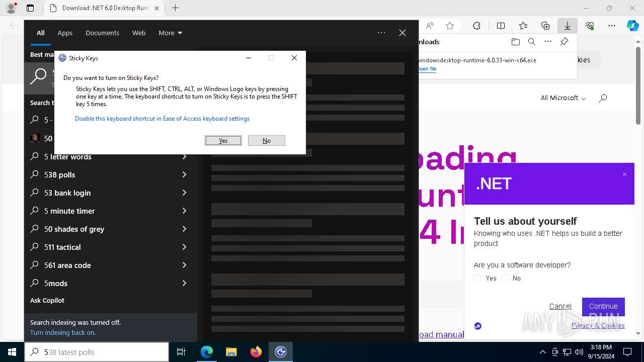
Task: Switch to the Apps search tab
Action: point(65,33)
